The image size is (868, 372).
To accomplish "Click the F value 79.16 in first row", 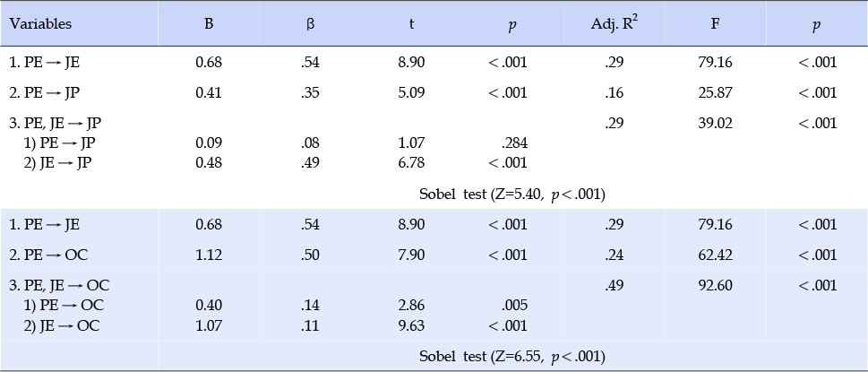I will pos(715,62).
